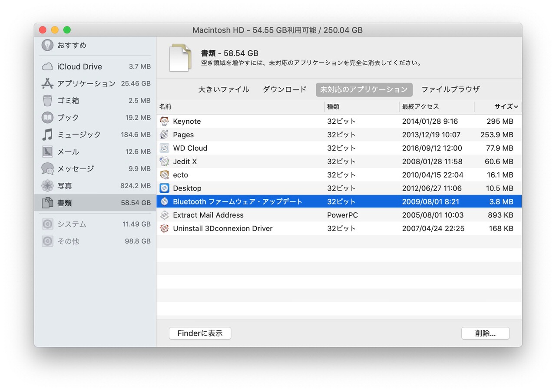Sort by the 種類 column header
The image size is (556, 392).
click(x=362, y=107)
